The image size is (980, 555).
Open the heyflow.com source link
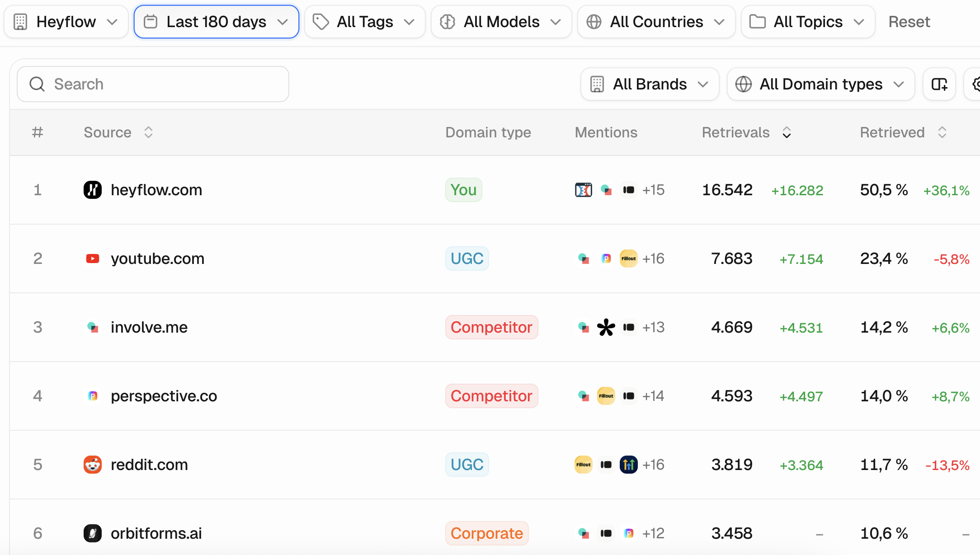pos(156,190)
